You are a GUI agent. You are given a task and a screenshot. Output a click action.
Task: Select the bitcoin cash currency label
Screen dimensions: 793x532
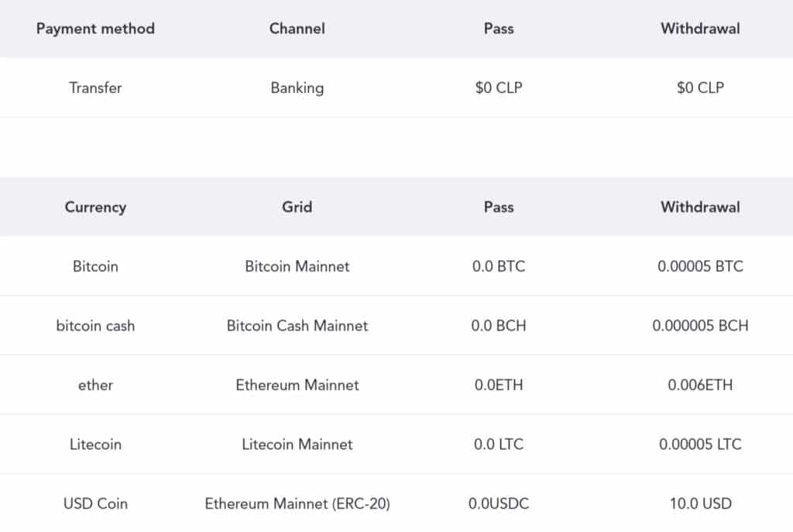click(x=95, y=325)
